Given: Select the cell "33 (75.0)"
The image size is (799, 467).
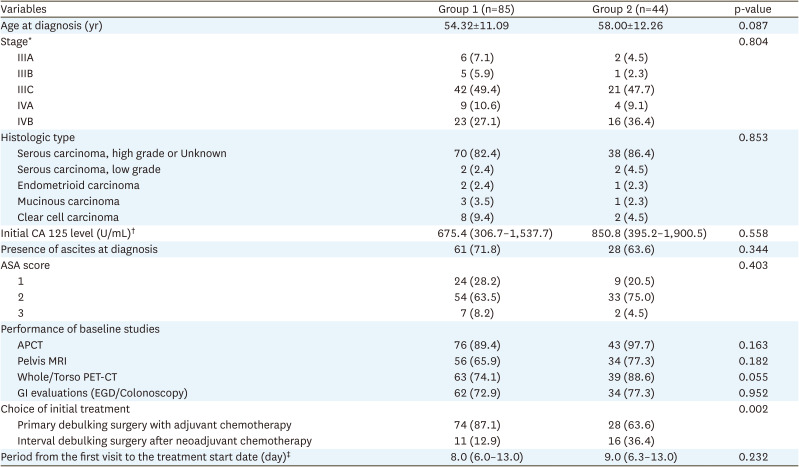Looking at the screenshot, I should [x=631, y=297].
